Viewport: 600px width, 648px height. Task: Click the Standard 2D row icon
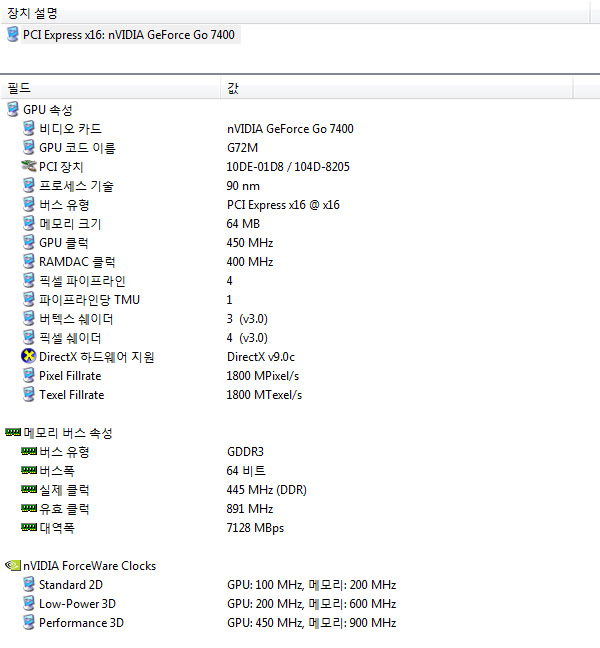tap(29, 585)
